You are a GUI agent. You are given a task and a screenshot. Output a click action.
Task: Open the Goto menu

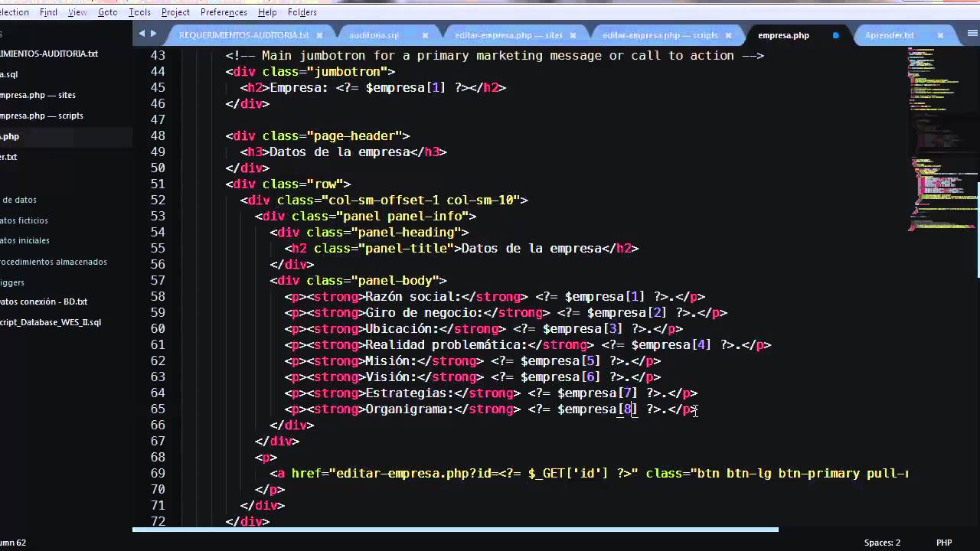pyautogui.click(x=108, y=12)
